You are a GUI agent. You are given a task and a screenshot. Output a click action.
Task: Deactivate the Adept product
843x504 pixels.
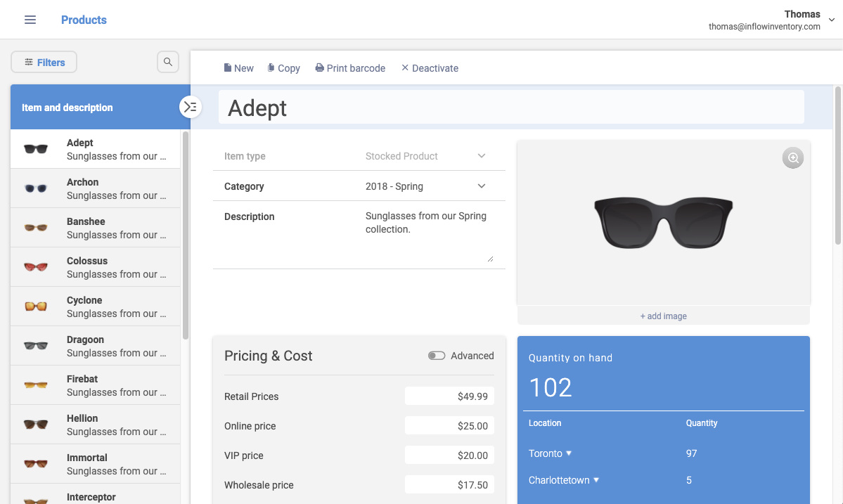[x=430, y=68]
